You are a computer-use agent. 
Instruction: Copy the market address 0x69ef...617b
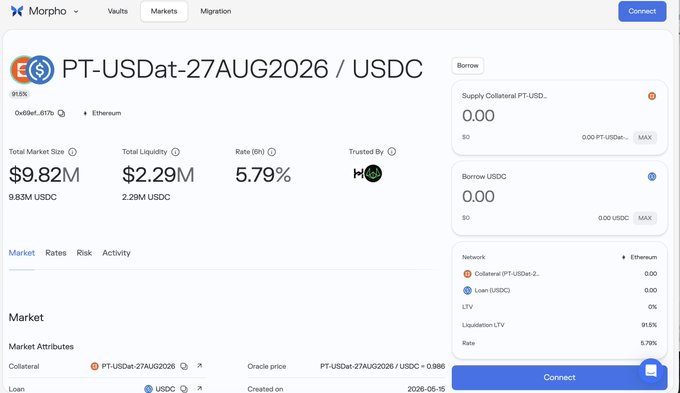[62, 113]
